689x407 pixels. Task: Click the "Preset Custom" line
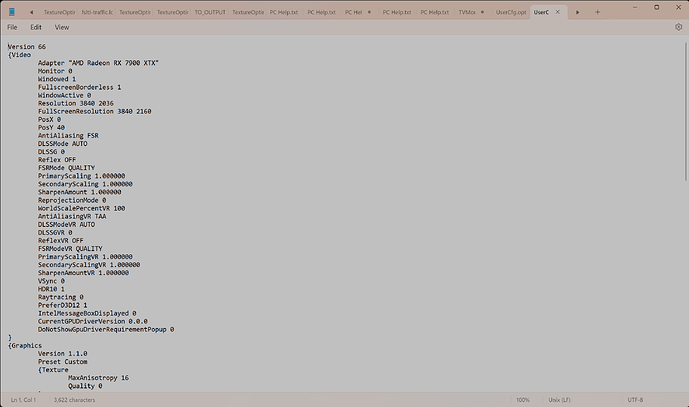click(62, 362)
